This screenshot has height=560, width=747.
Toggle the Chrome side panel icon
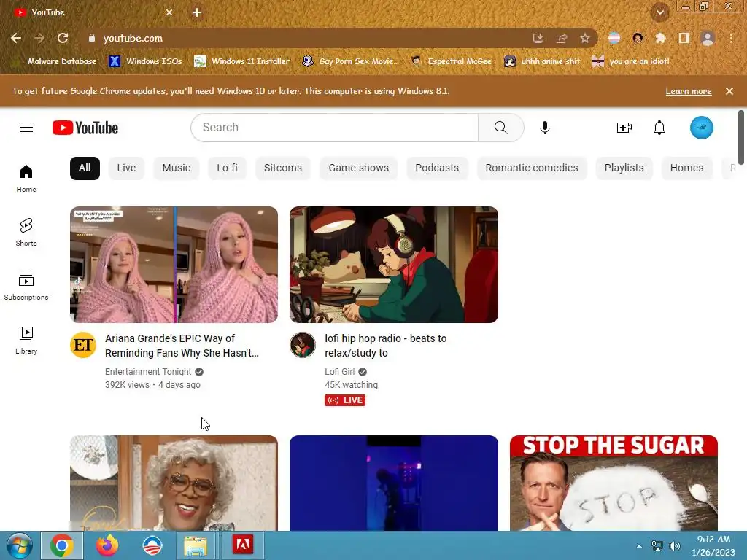684,38
